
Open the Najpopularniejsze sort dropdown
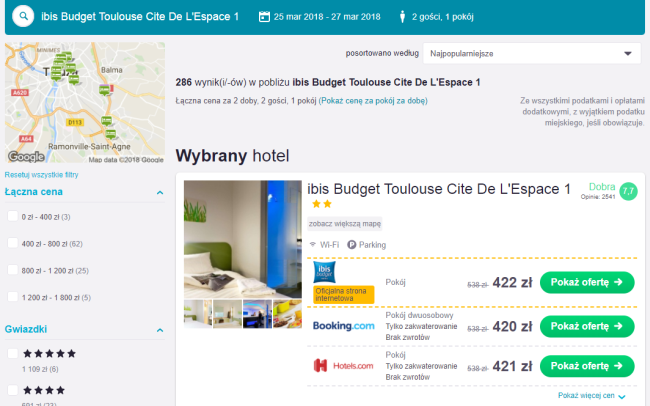(532, 53)
